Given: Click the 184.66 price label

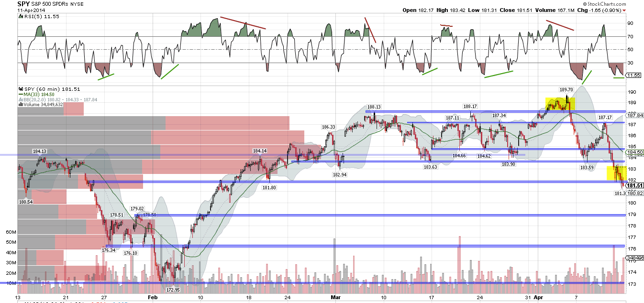Looking at the screenshot, I should click(459, 156).
